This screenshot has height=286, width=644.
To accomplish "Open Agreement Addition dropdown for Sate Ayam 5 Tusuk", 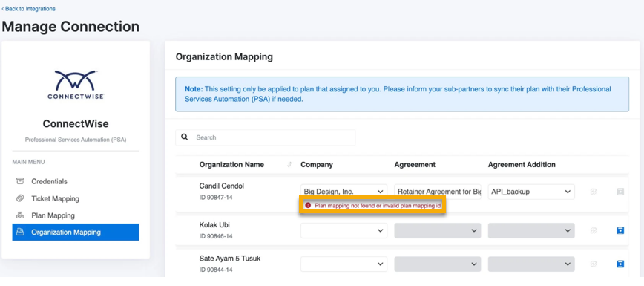I will pos(531,264).
